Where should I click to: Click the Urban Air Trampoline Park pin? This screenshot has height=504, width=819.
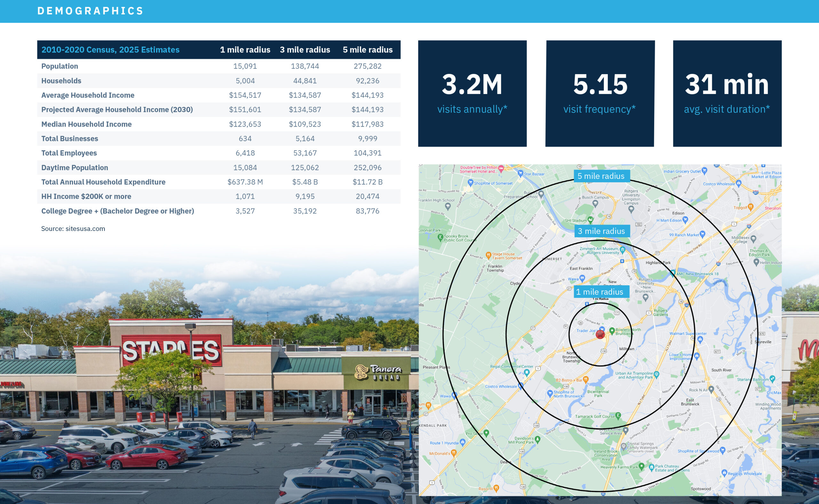point(656,374)
